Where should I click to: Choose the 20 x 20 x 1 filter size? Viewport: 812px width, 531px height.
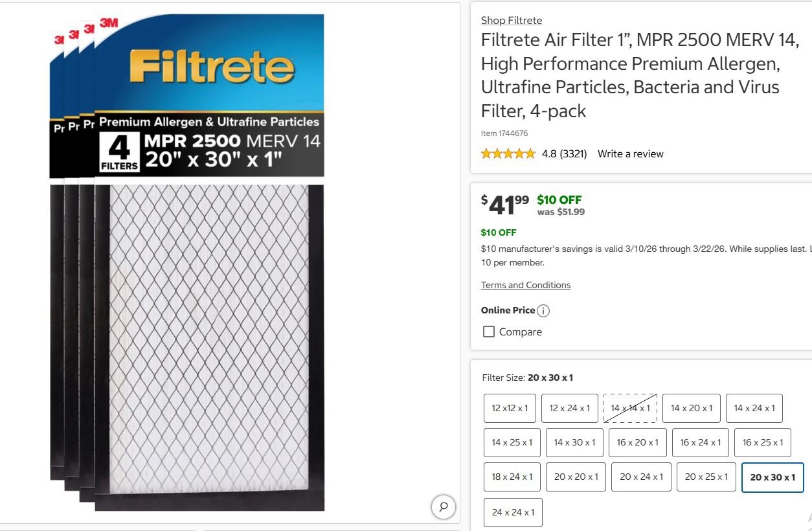[x=576, y=477]
